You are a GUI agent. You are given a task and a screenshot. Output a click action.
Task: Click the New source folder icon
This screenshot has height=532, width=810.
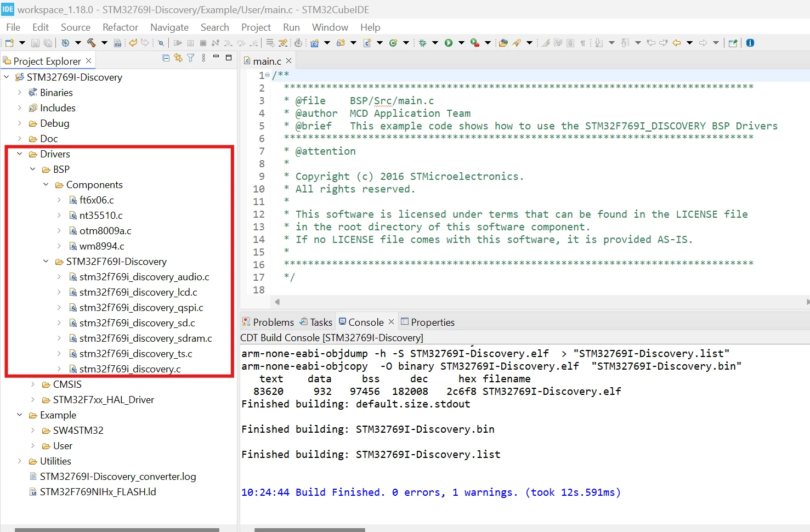point(341,43)
